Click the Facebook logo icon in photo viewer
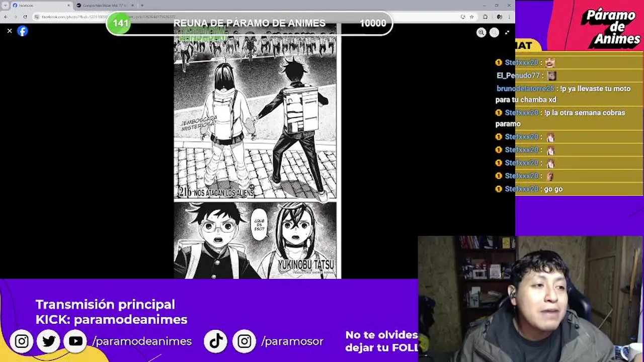Screen dimensions: 644x362 [x=23, y=31]
